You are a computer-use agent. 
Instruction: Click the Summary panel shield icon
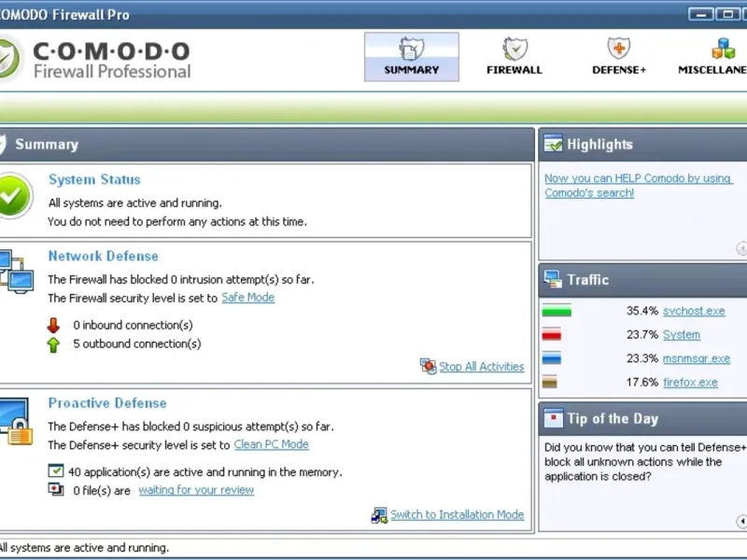(x=3, y=145)
